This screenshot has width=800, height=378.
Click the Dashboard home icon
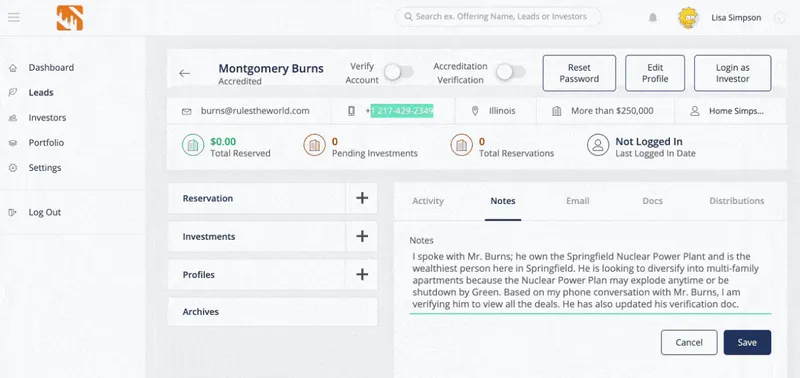click(13, 68)
